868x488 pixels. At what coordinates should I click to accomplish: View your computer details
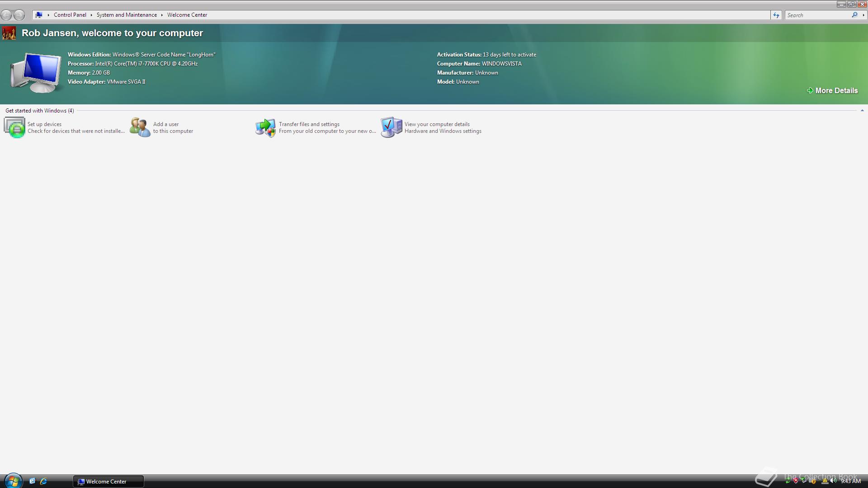tap(437, 127)
